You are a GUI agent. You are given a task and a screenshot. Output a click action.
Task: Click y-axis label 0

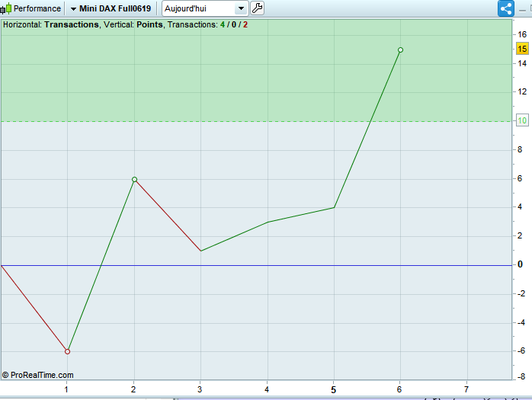pyautogui.click(x=520, y=264)
